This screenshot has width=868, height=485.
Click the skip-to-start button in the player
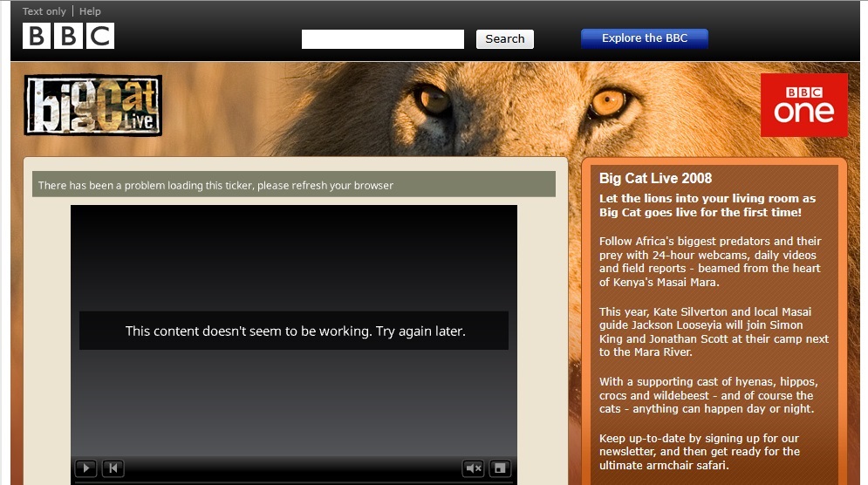click(113, 468)
